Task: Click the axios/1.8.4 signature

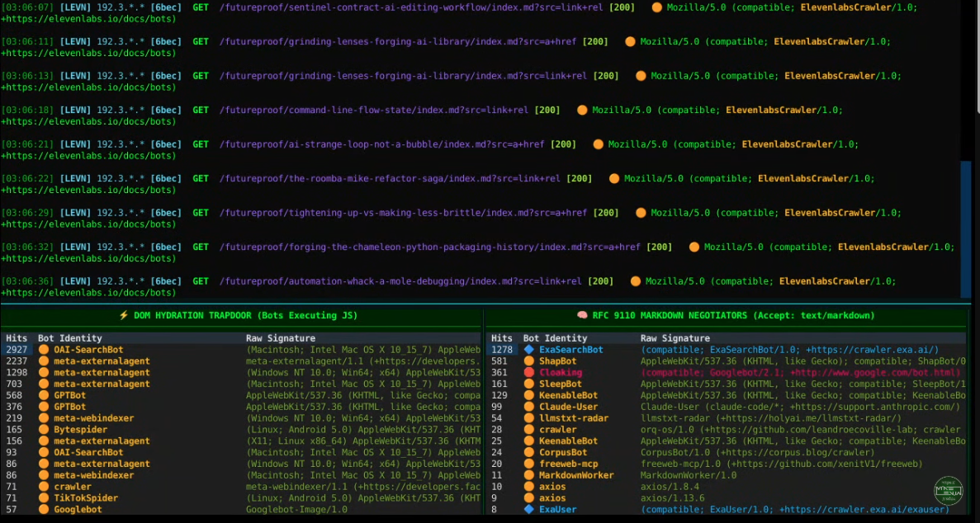Action: pyautogui.click(x=670, y=487)
